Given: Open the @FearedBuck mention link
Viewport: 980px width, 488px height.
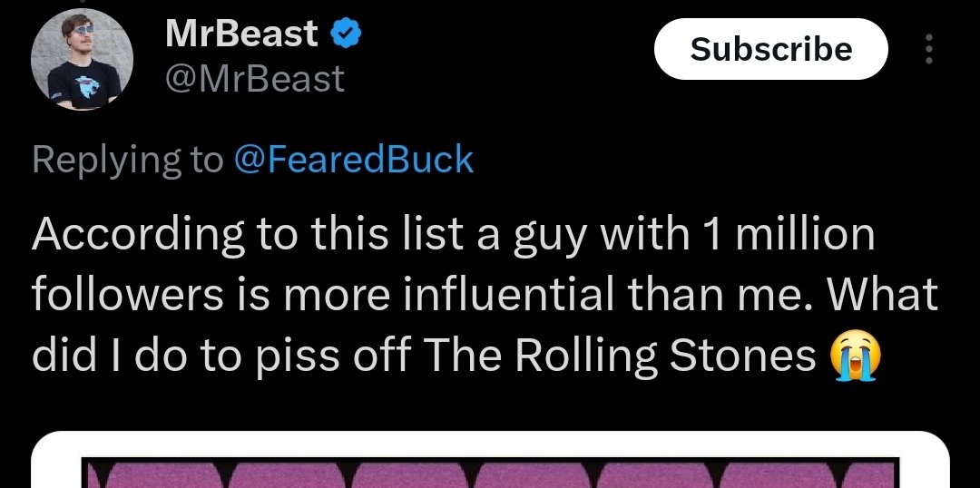Looking at the screenshot, I should tap(354, 160).
